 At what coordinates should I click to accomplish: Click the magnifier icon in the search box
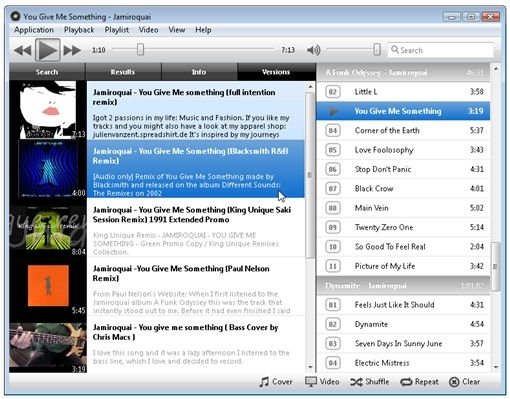(x=395, y=50)
